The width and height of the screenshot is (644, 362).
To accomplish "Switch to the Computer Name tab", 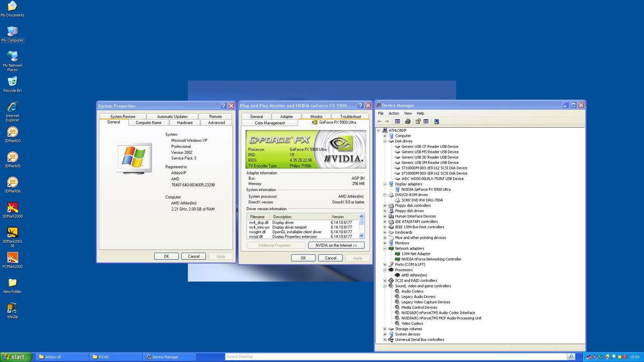I will click(x=148, y=123).
